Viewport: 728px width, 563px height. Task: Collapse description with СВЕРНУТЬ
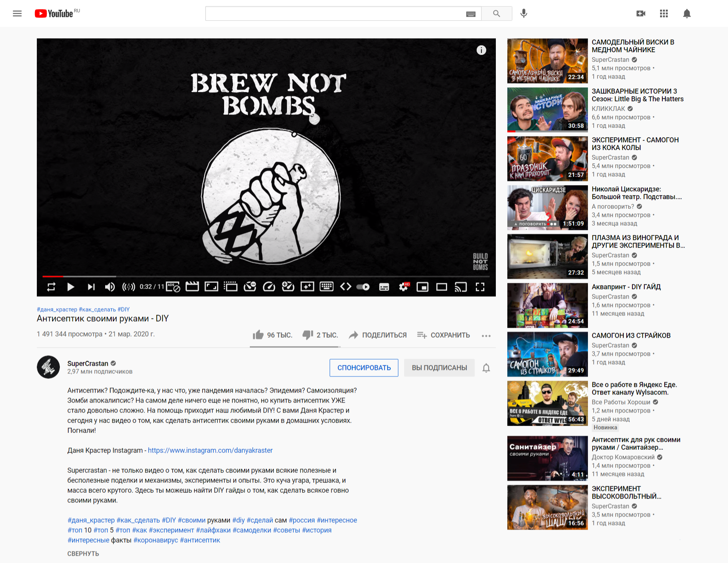click(x=83, y=554)
